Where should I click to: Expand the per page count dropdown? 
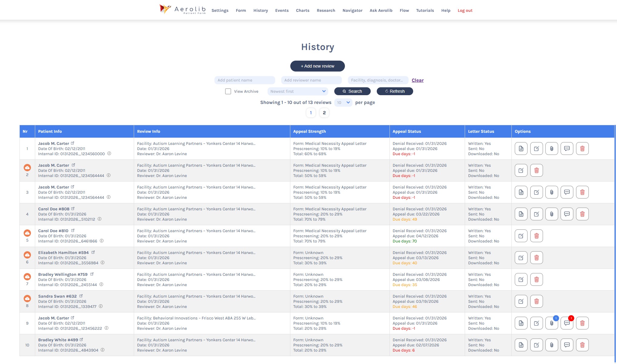click(343, 102)
